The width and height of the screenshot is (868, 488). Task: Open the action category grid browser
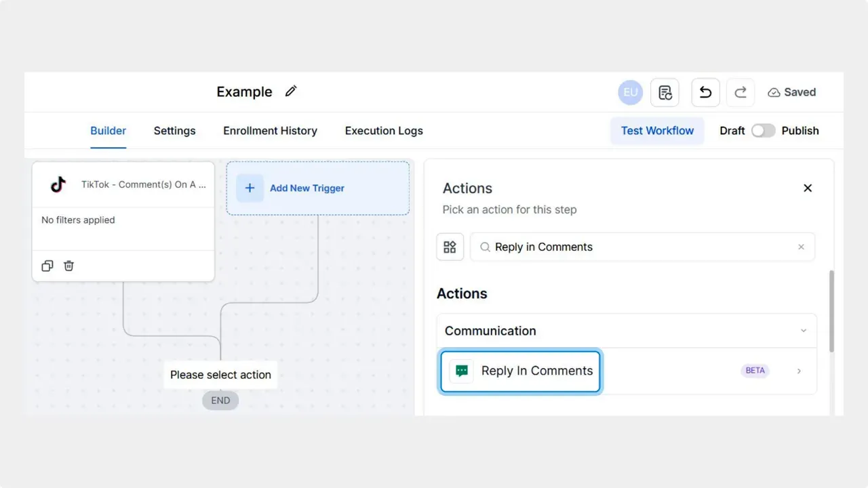coord(450,247)
